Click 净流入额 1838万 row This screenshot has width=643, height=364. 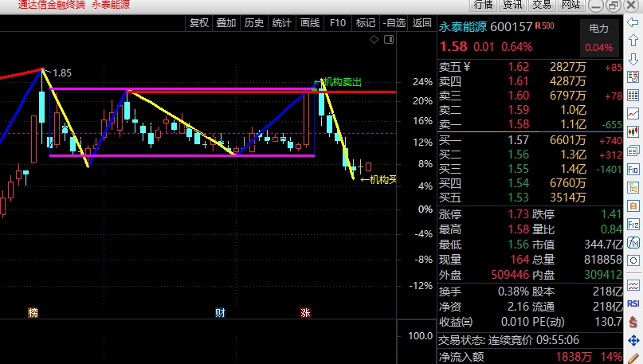(x=531, y=357)
